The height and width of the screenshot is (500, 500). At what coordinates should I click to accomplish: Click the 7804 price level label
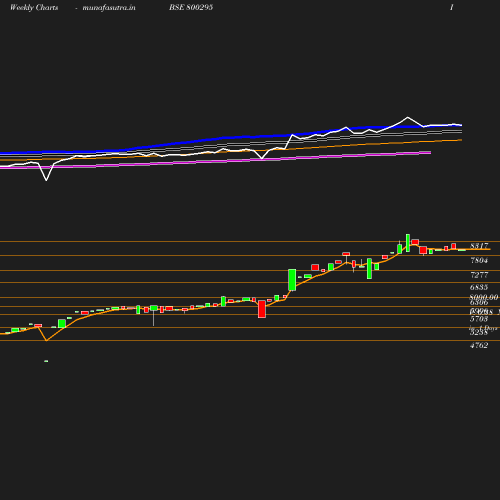[x=479, y=260]
